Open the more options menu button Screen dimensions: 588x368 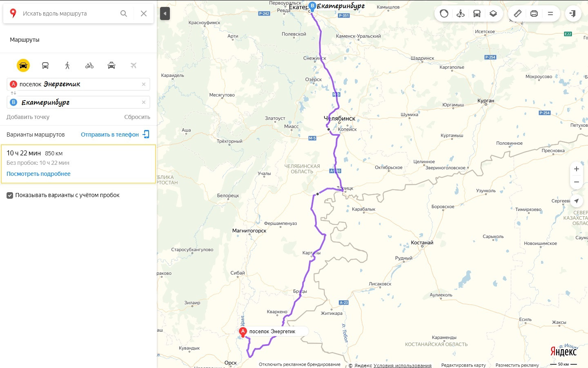click(x=550, y=13)
